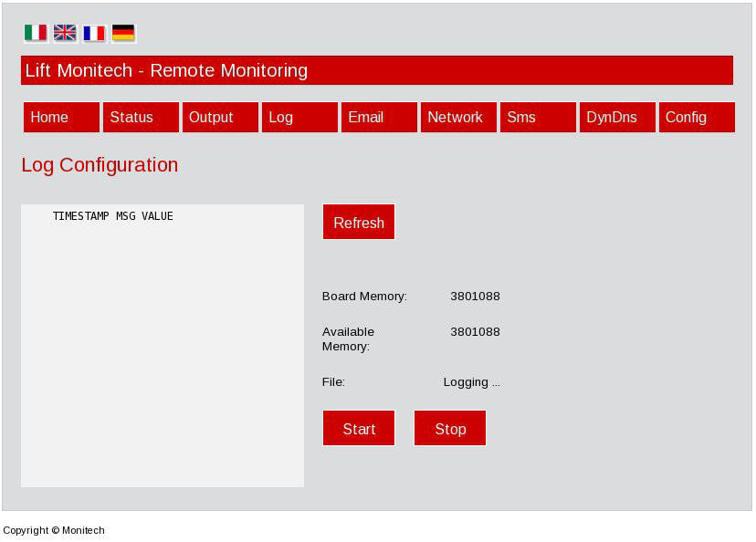This screenshot has height=542, width=756.
Task: Open the Home menu page
Action: [x=61, y=117]
